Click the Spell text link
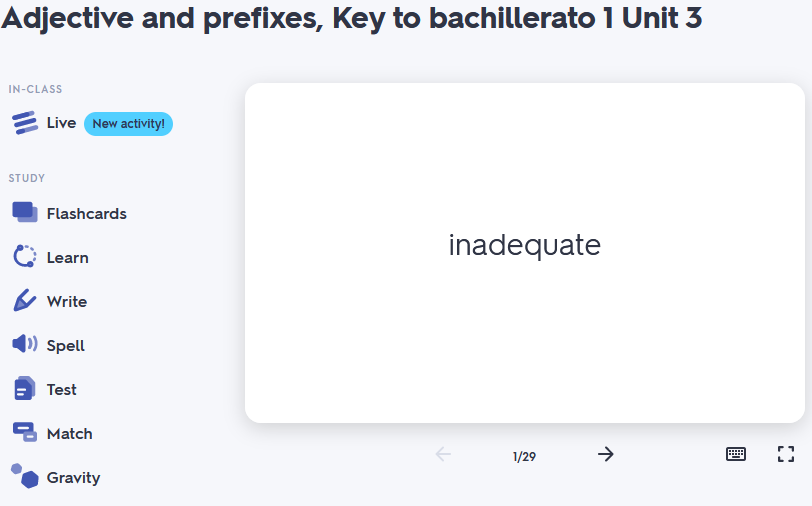 pos(65,346)
